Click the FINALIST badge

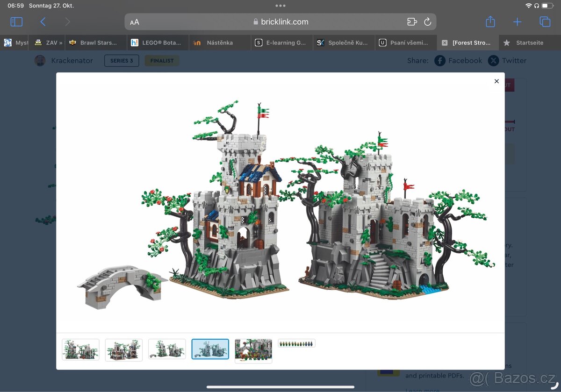coord(161,60)
